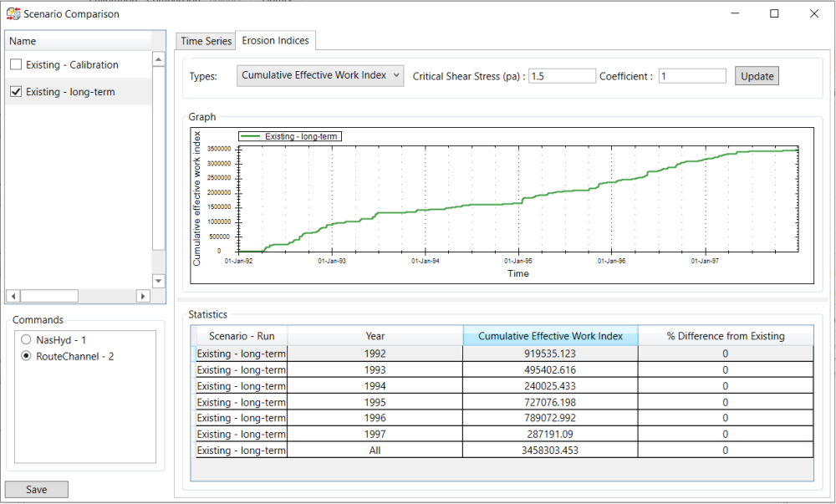Switch to the Time Series tab
This screenshot has height=504, width=836.
point(206,41)
